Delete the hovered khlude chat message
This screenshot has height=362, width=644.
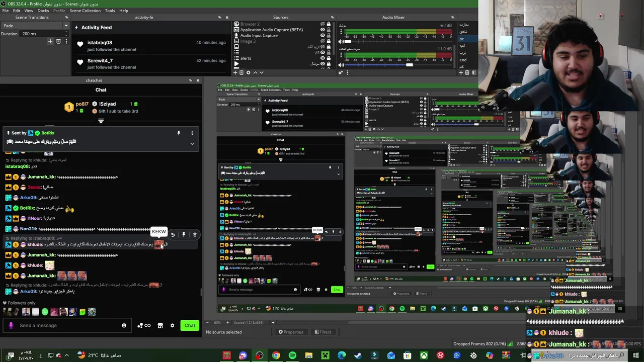[x=195, y=235]
